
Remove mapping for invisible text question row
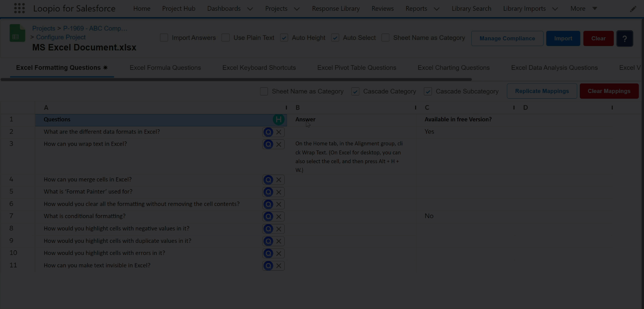pos(279,266)
